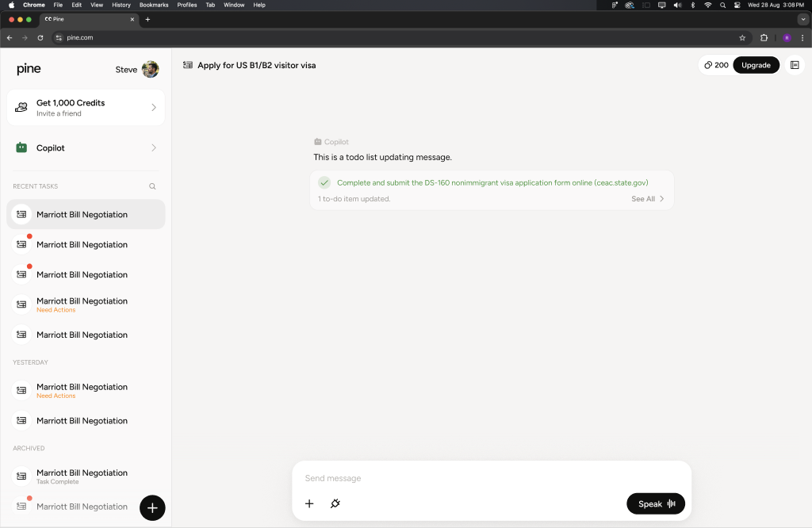
Task: Expand the Copilot chevron arrow
Action: tap(154, 147)
